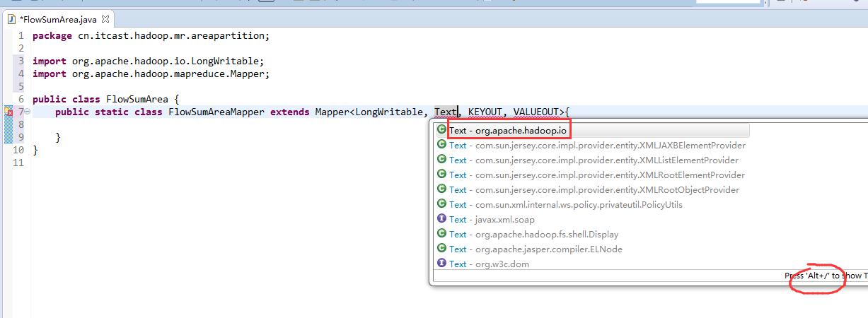Click KEYOUT type parameter in line 7

(x=485, y=112)
